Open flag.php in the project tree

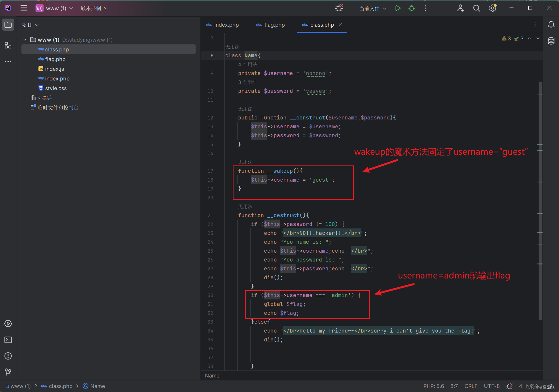tap(108, 59)
